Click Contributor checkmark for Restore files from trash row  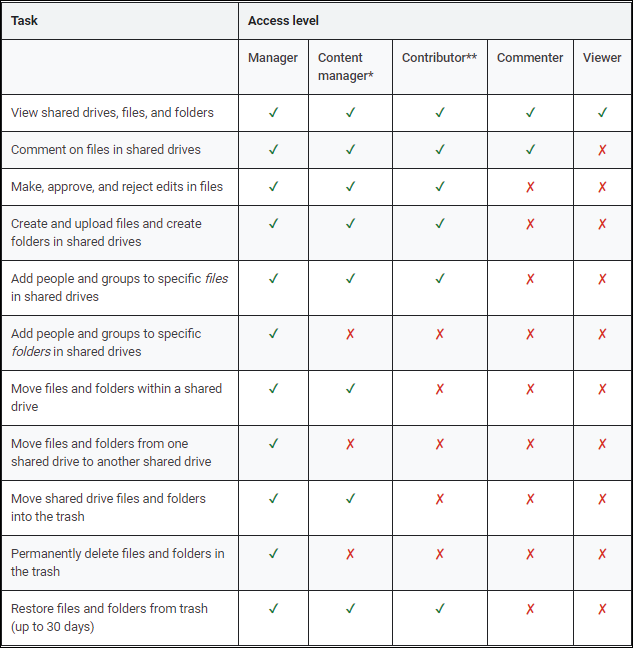pyautogui.click(x=439, y=609)
